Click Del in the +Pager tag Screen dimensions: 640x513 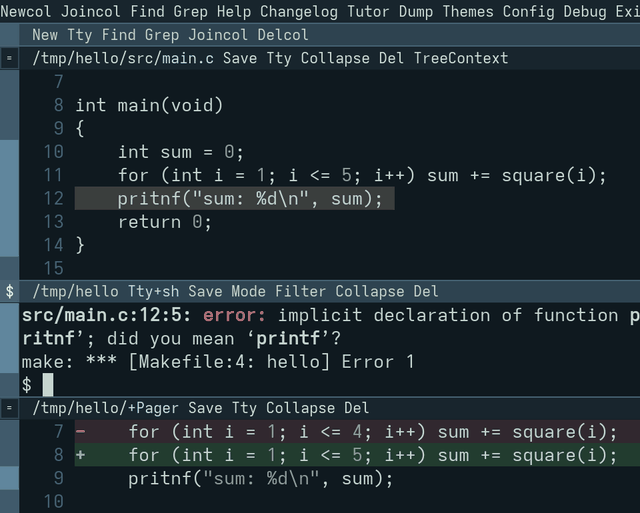coord(356,408)
